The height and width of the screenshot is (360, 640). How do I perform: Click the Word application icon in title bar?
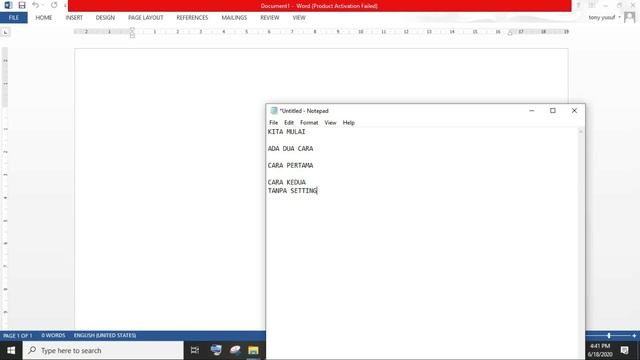click(8, 5)
